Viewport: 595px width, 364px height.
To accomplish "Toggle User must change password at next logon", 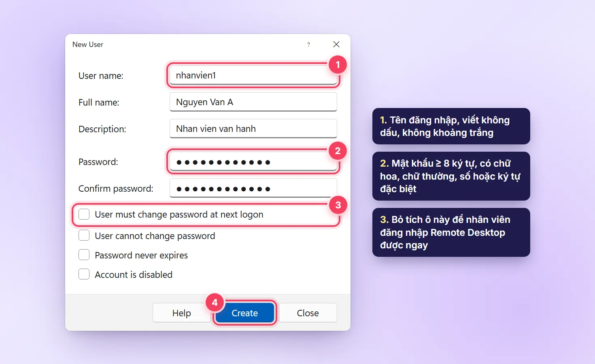I will coord(84,214).
